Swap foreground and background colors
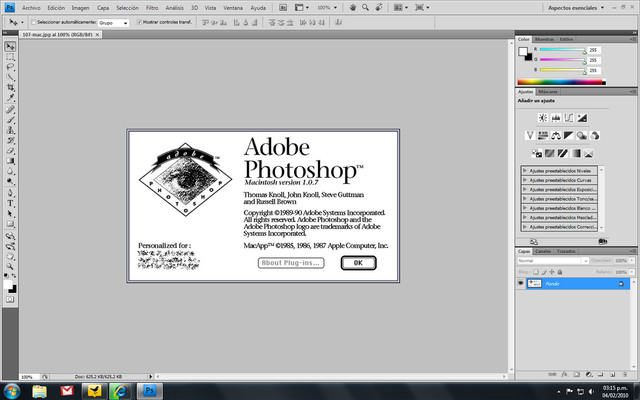This screenshot has height=400, width=640. point(13,276)
